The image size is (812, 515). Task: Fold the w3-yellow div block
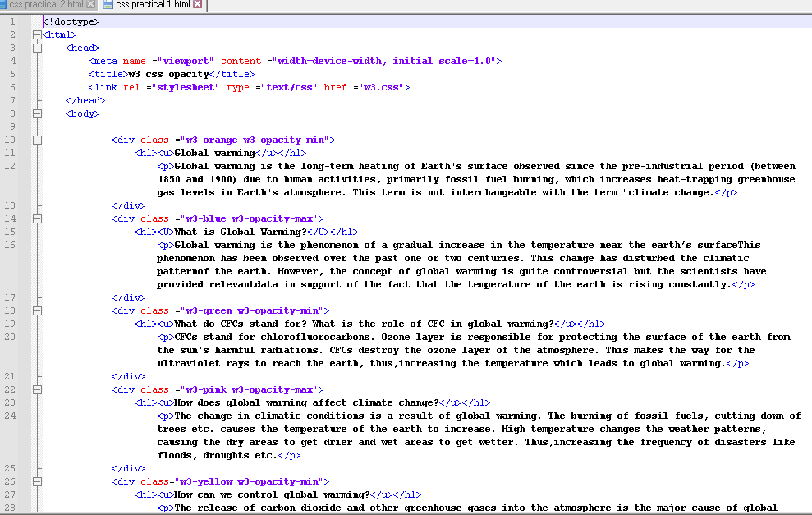[x=36, y=481]
